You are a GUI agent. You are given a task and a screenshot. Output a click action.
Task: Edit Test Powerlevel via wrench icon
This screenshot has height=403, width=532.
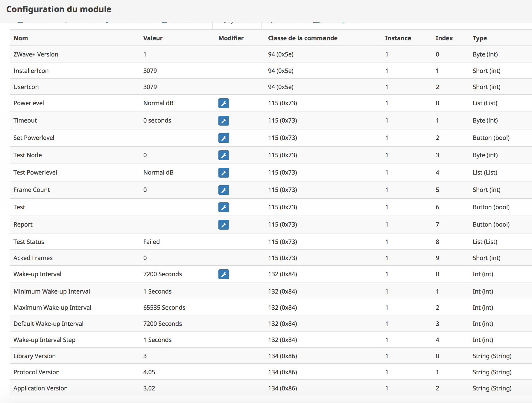[x=224, y=173]
